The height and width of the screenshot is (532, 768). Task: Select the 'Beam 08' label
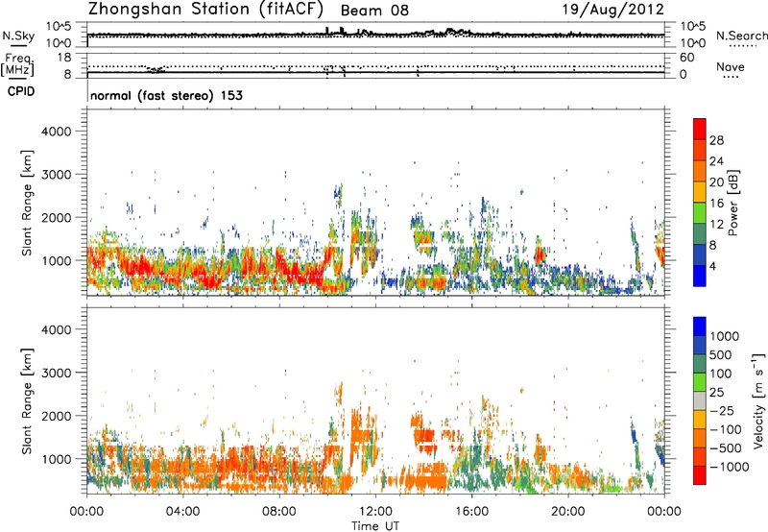pos(374,11)
